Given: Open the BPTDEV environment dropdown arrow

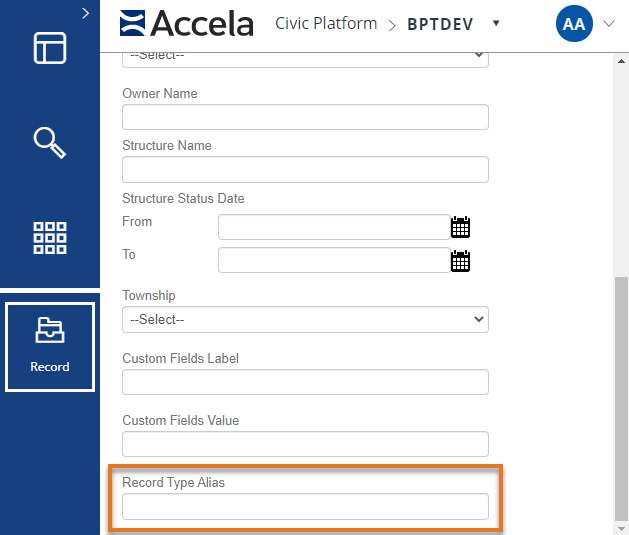Looking at the screenshot, I should click(x=497, y=23).
